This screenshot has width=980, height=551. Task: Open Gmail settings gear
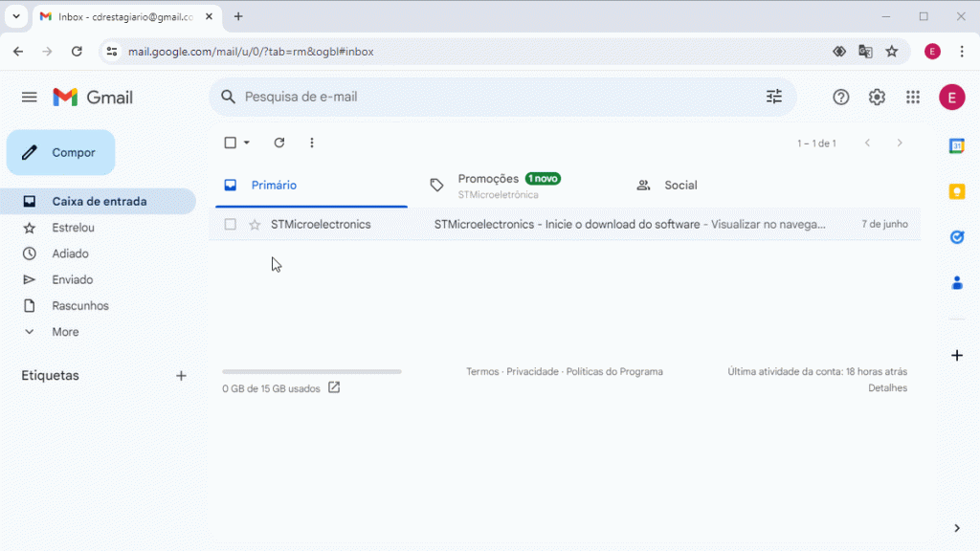click(x=876, y=97)
